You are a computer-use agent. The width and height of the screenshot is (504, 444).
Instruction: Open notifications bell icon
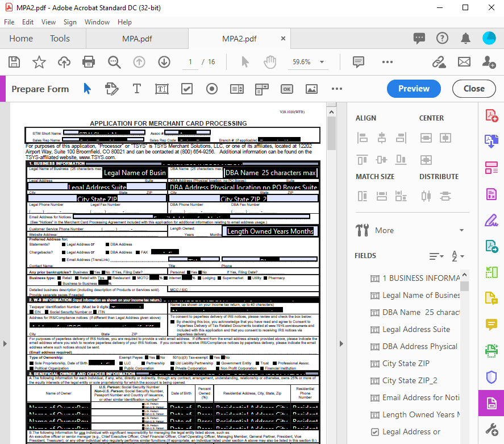465,38
